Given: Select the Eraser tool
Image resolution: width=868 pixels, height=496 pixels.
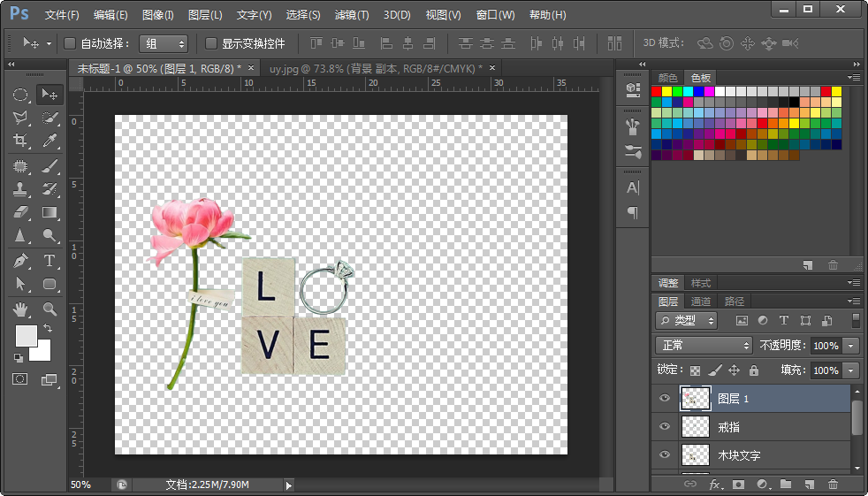Looking at the screenshot, I should [19, 212].
